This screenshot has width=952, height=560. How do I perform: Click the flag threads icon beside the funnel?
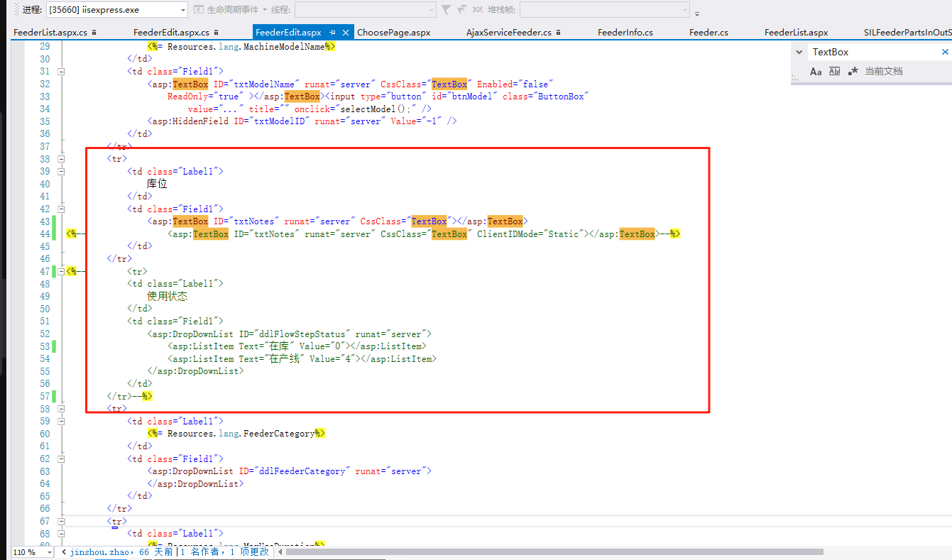(462, 10)
